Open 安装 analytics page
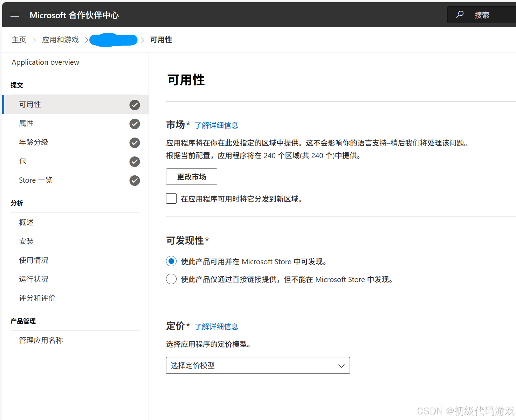 click(x=26, y=241)
